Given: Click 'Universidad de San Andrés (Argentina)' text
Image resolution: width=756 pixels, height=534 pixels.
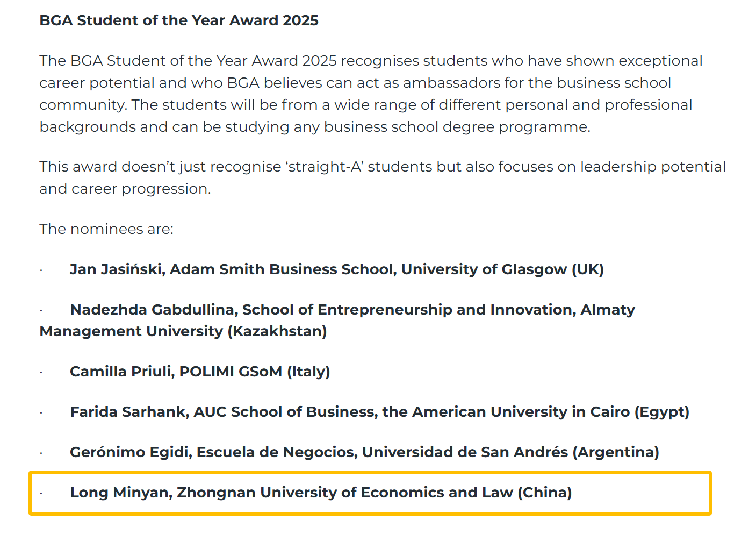Looking at the screenshot, I should (510, 452).
